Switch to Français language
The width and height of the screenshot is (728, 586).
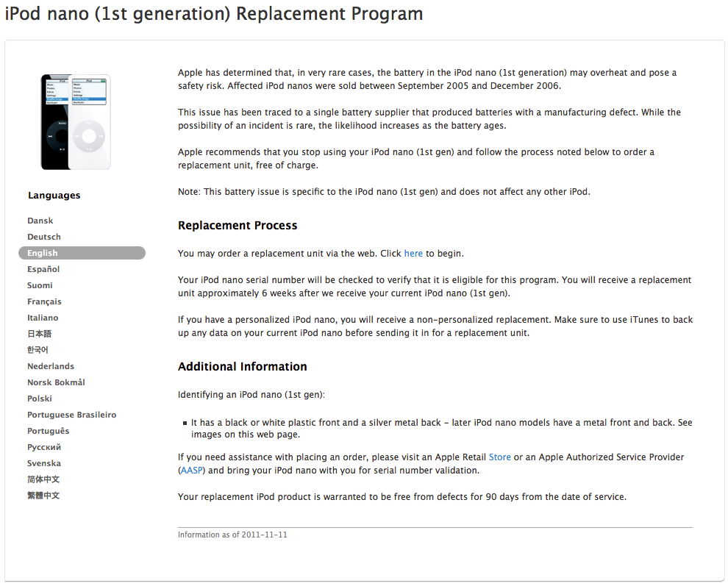click(x=44, y=301)
